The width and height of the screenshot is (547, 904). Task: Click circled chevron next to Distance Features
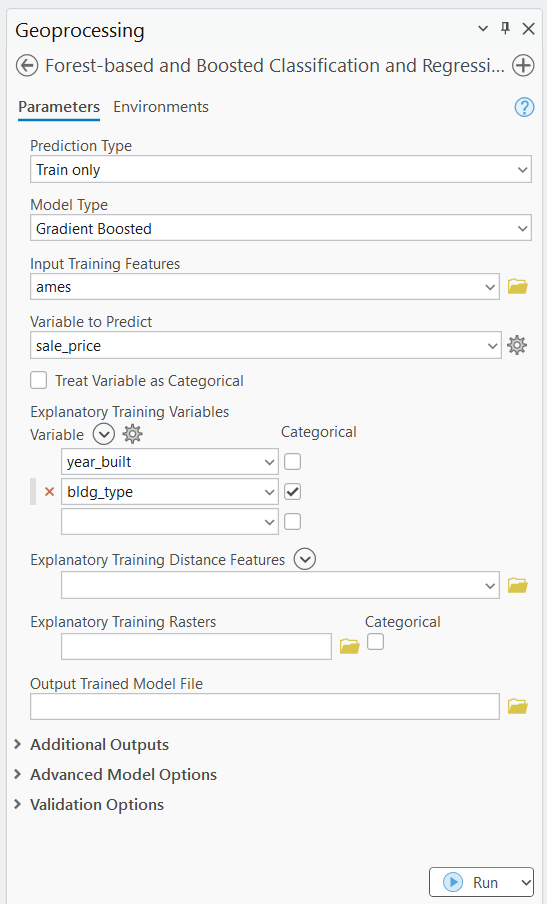pyautogui.click(x=305, y=559)
